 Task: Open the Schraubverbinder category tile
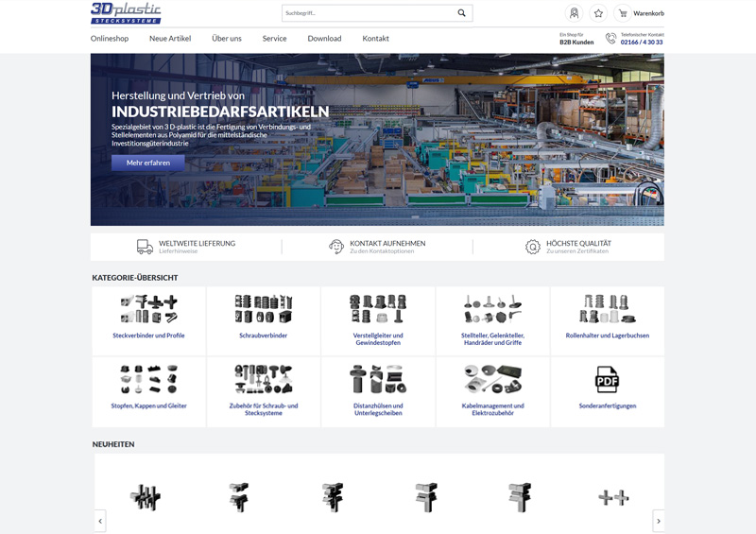click(263, 320)
